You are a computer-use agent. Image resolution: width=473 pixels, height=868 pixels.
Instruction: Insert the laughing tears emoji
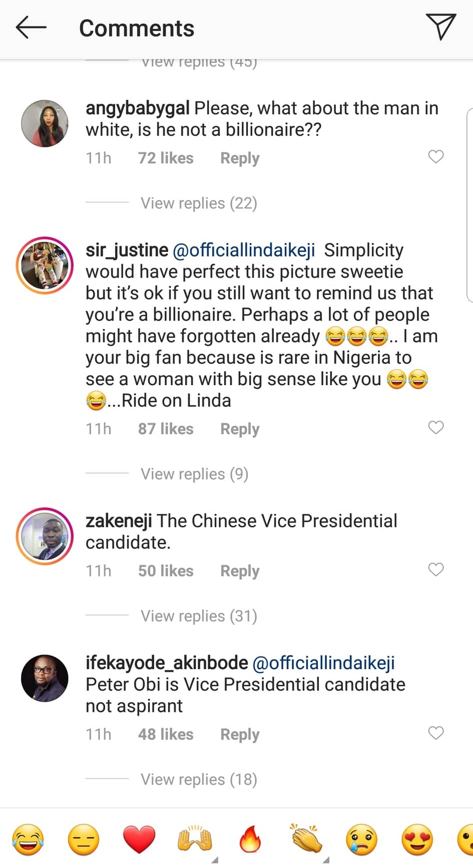coord(28,839)
